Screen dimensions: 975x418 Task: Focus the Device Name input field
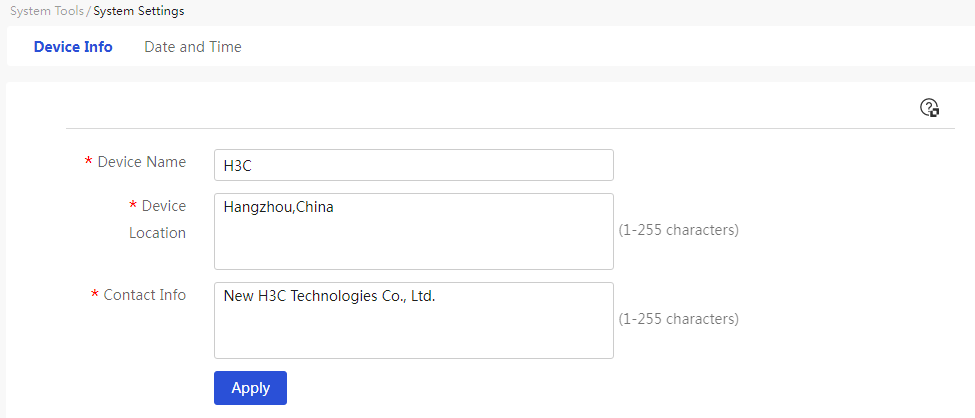[x=414, y=165]
